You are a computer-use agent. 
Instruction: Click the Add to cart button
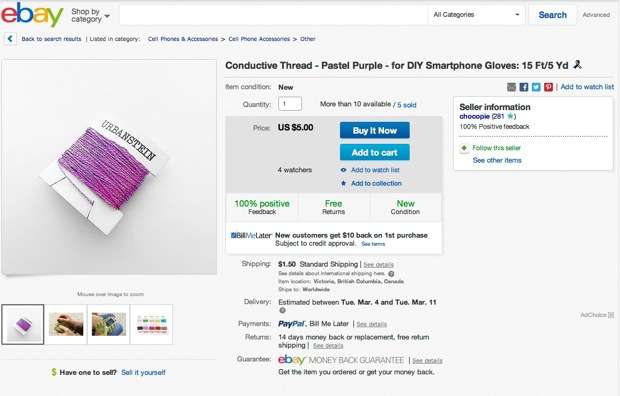coord(374,152)
